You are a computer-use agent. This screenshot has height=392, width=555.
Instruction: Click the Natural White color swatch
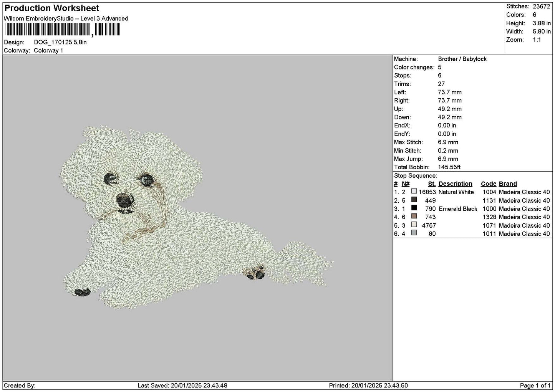click(414, 191)
